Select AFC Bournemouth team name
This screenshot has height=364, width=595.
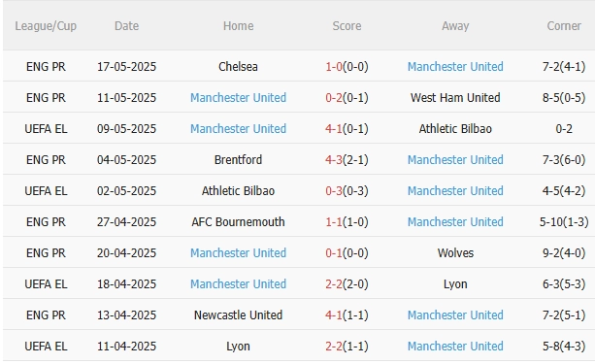coord(239,222)
